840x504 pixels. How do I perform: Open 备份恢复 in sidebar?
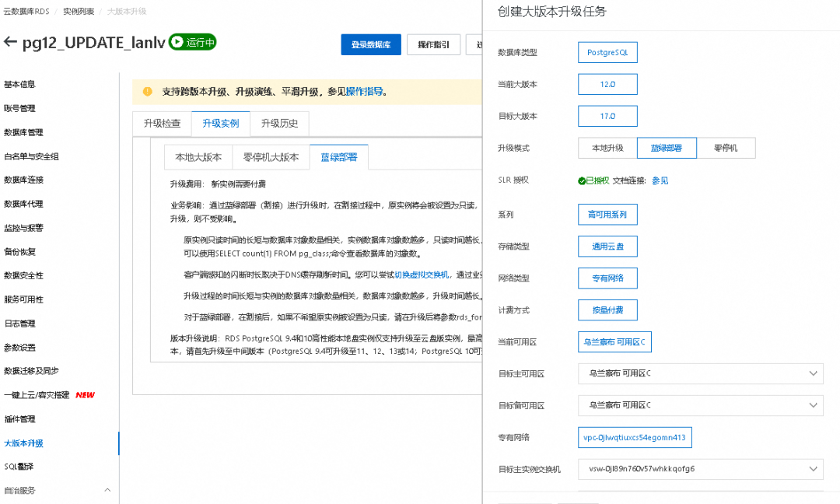[x=19, y=252]
